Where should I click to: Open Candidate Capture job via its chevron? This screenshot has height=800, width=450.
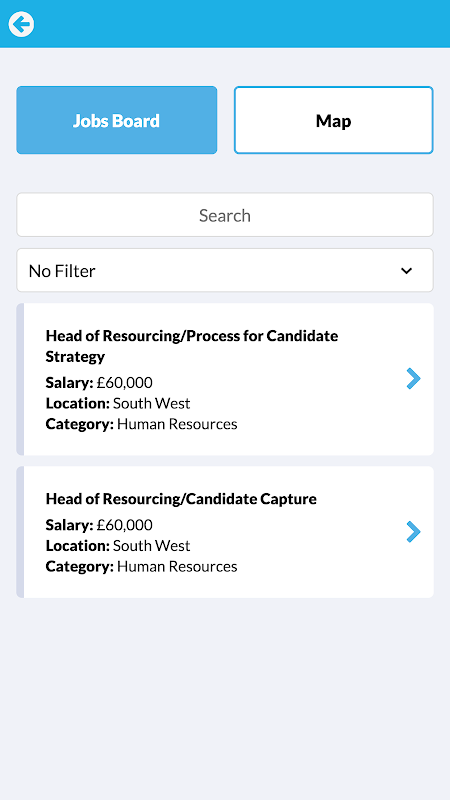[x=413, y=532]
